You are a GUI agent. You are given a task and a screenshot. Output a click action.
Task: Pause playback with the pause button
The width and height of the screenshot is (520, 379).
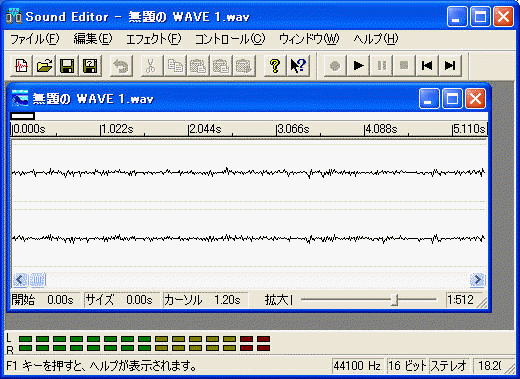(381, 66)
